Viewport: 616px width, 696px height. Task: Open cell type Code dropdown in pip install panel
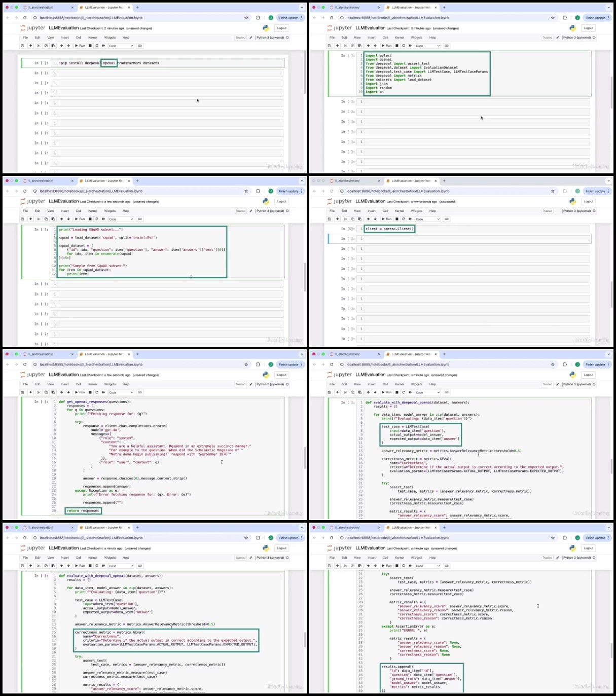coord(121,46)
